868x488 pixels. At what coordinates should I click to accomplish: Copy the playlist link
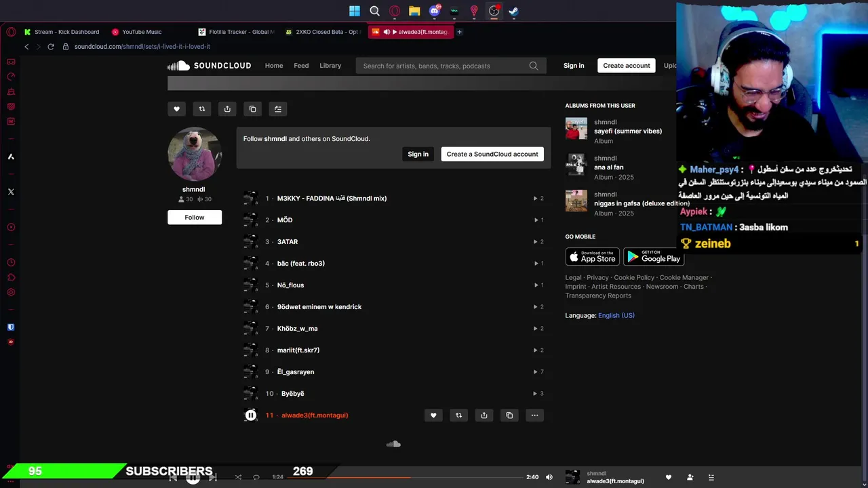point(252,108)
